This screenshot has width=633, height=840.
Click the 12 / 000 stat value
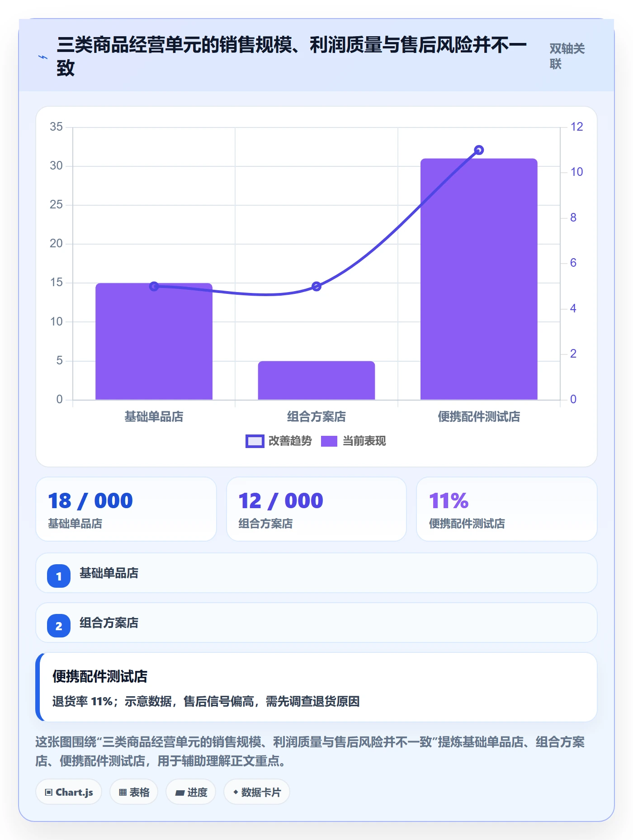pos(281,501)
